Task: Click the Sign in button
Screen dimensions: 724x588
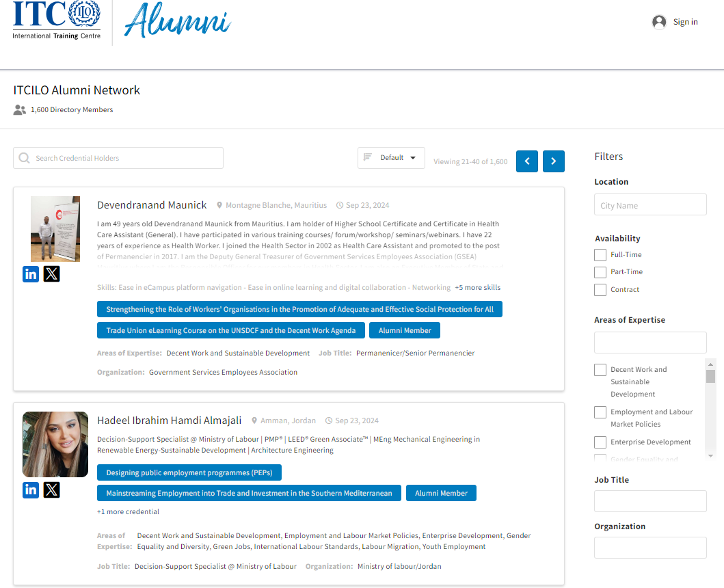Action: click(x=675, y=21)
